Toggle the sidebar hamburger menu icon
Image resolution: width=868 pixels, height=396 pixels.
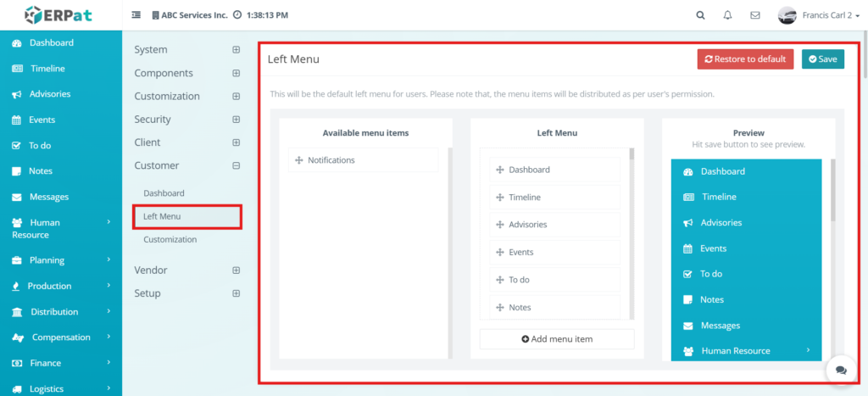[x=136, y=15]
